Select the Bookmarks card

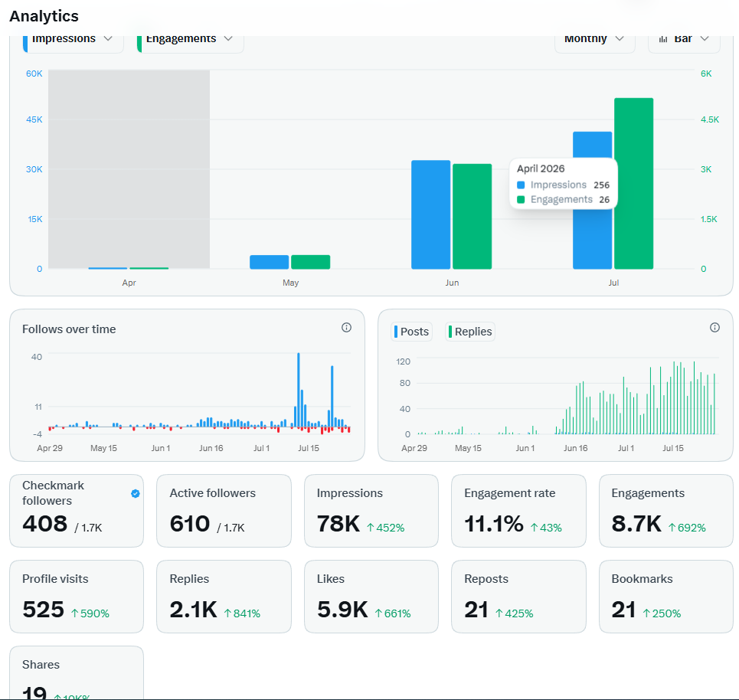pyautogui.click(x=666, y=597)
